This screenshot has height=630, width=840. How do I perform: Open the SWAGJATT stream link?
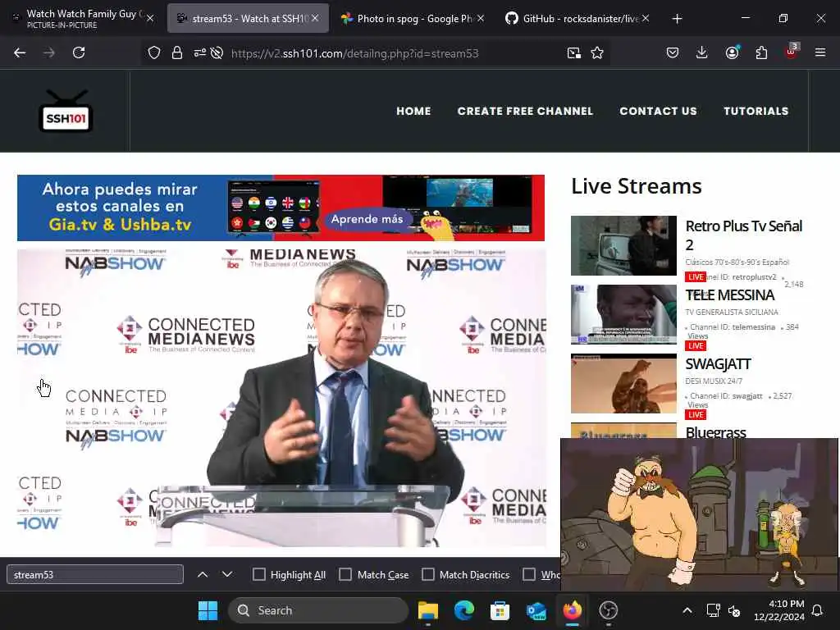click(718, 364)
